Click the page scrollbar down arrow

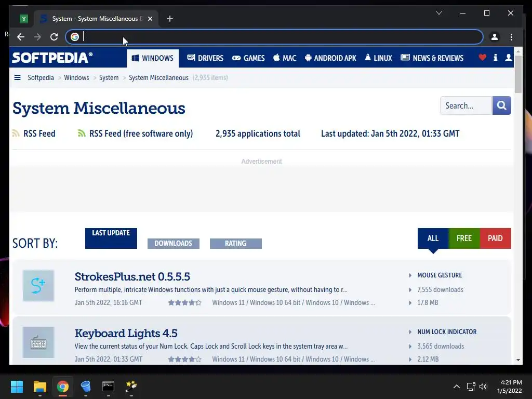(518, 360)
